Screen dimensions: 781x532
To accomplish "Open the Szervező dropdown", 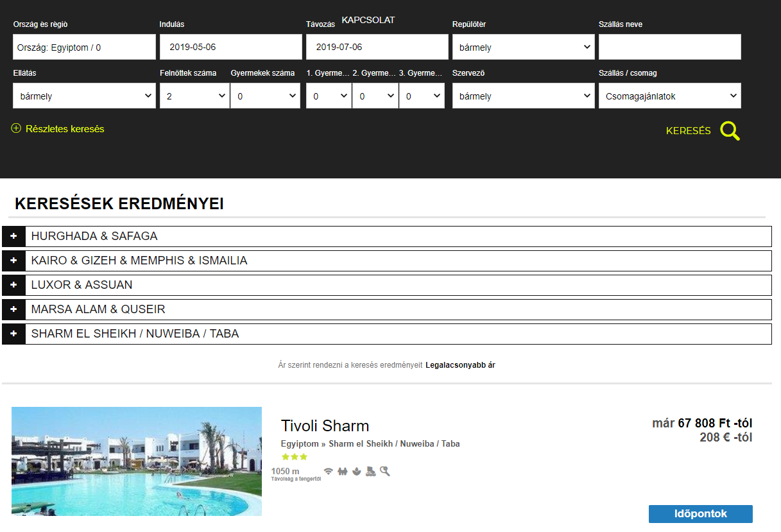I will [x=524, y=96].
